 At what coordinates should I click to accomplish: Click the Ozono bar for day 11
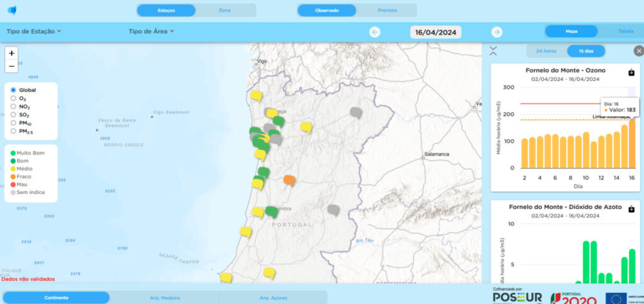click(x=594, y=155)
